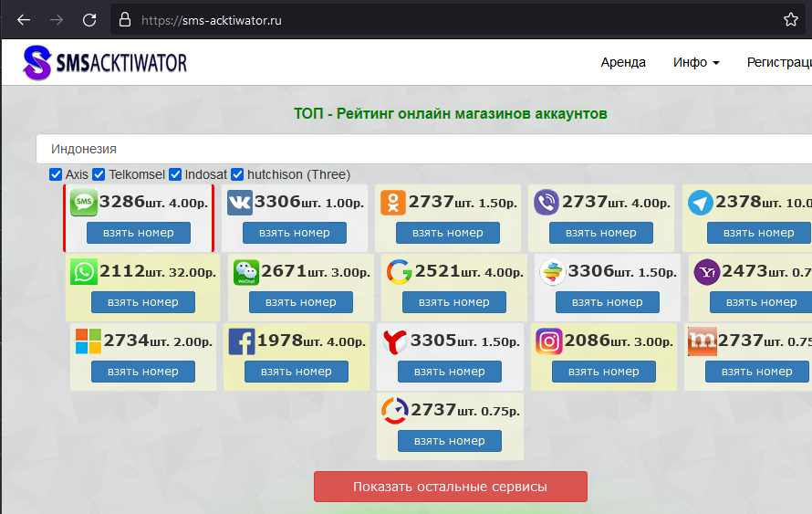Click Показать остальные сервисы red button

point(451,487)
